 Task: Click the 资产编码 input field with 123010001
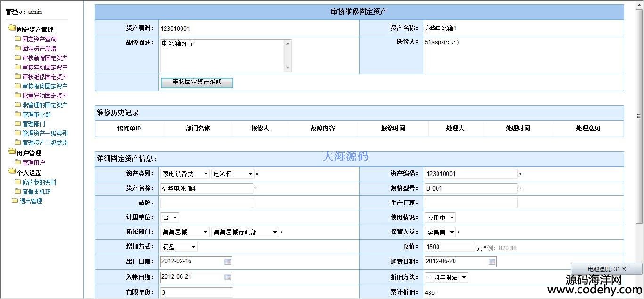[x=471, y=174]
